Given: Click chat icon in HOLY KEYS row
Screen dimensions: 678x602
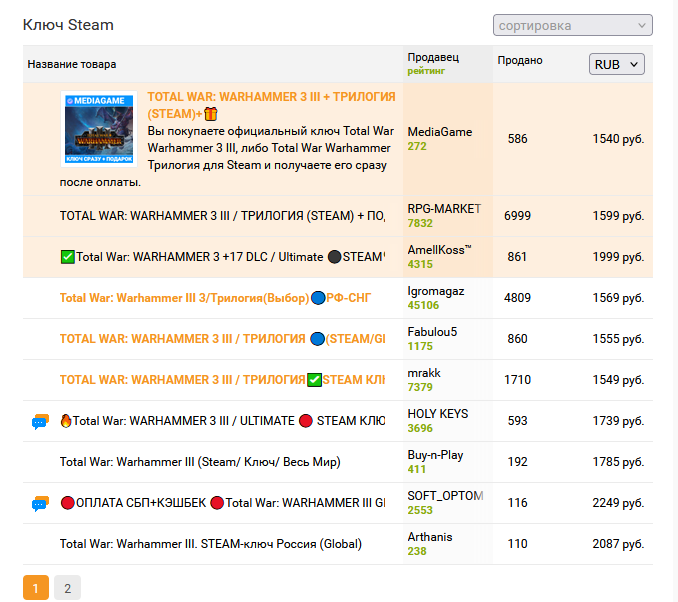Looking at the screenshot, I should (x=40, y=421).
